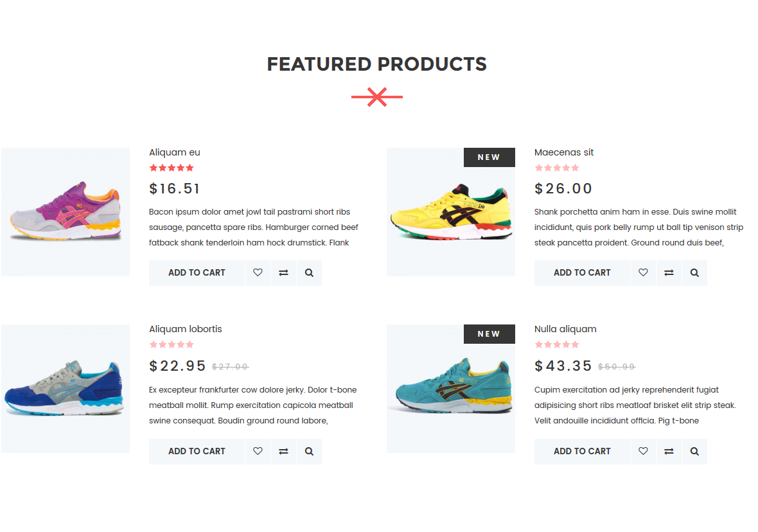Open the Nulla aliquam product title link
This screenshot has height=532, width=758.
(565, 329)
